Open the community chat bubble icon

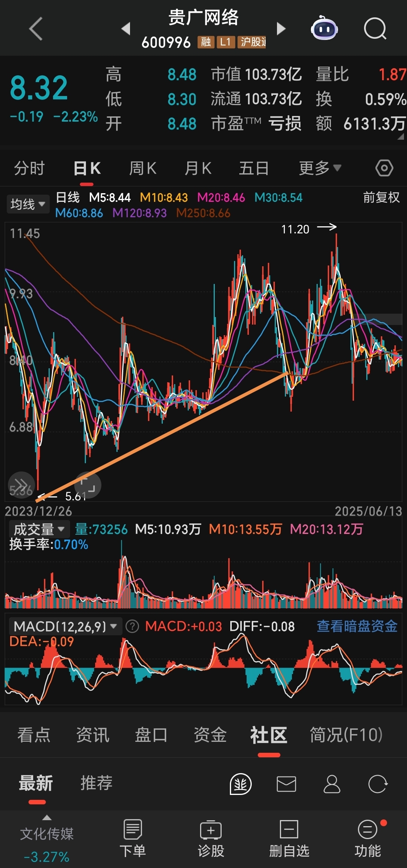(x=240, y=784)
